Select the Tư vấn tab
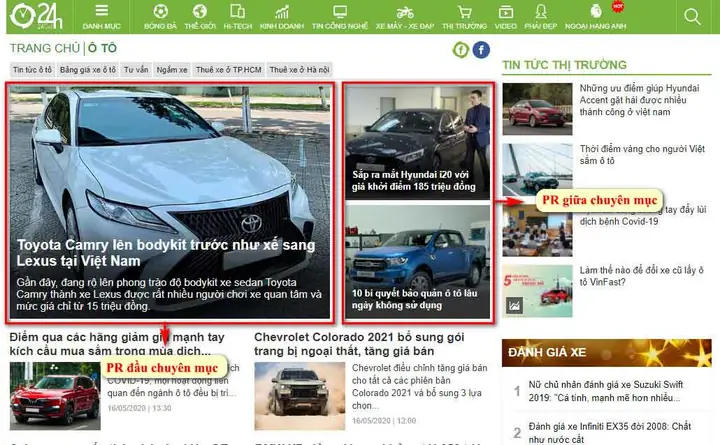Viewport: 720px width, 445px height. [136, 70]
